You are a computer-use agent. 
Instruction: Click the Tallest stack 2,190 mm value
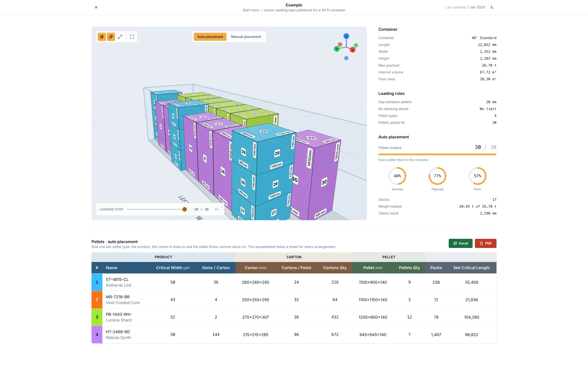pos(488,213)
